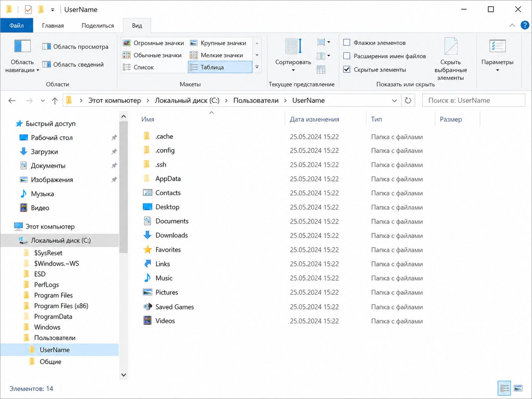
Task: Select List (Список) layout
Action: click(x=139, y=67)
